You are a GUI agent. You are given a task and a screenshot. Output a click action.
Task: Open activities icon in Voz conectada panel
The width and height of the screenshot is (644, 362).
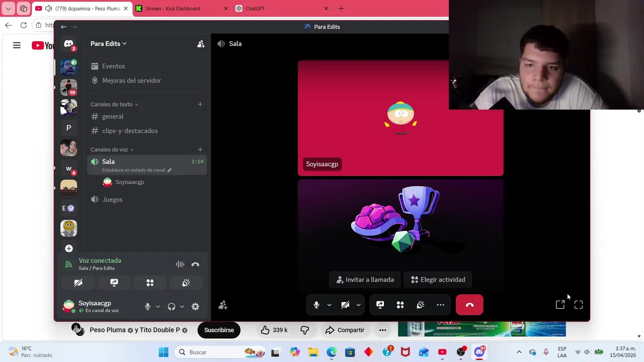[150, 283]
